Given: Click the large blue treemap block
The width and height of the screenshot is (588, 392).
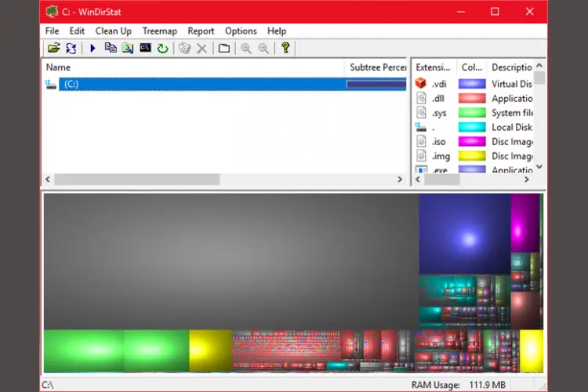Looking at the screenshot, I should [x=465, y=234].
